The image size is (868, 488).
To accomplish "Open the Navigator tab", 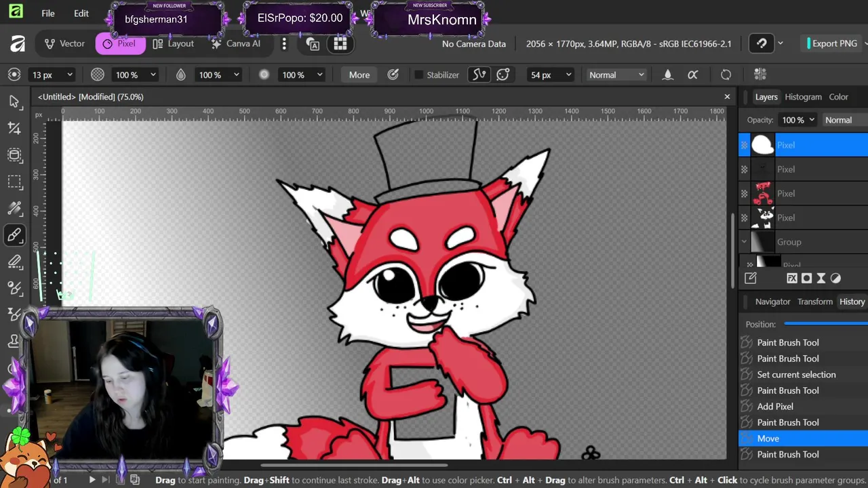I will (x=772, y=302).
